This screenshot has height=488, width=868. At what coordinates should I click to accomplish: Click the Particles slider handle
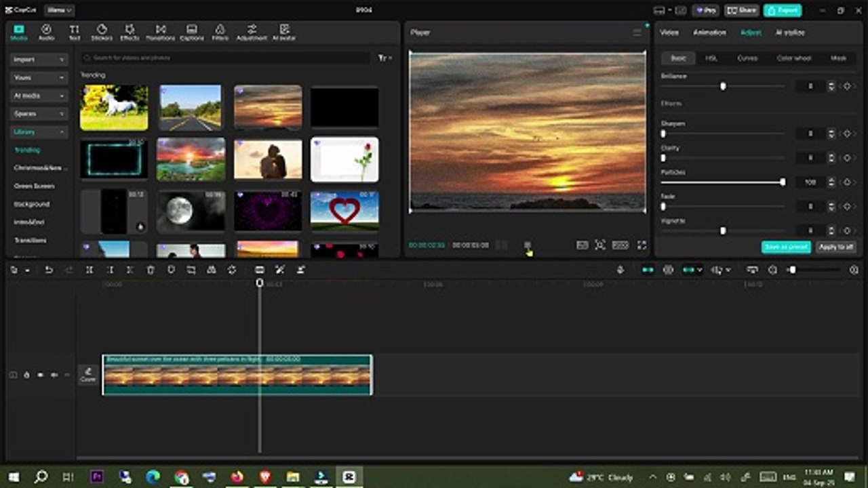click(x=783, y=182)
